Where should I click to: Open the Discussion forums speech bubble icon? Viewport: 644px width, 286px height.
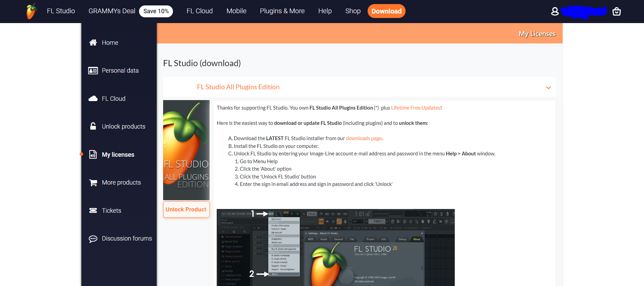(93, 239)
